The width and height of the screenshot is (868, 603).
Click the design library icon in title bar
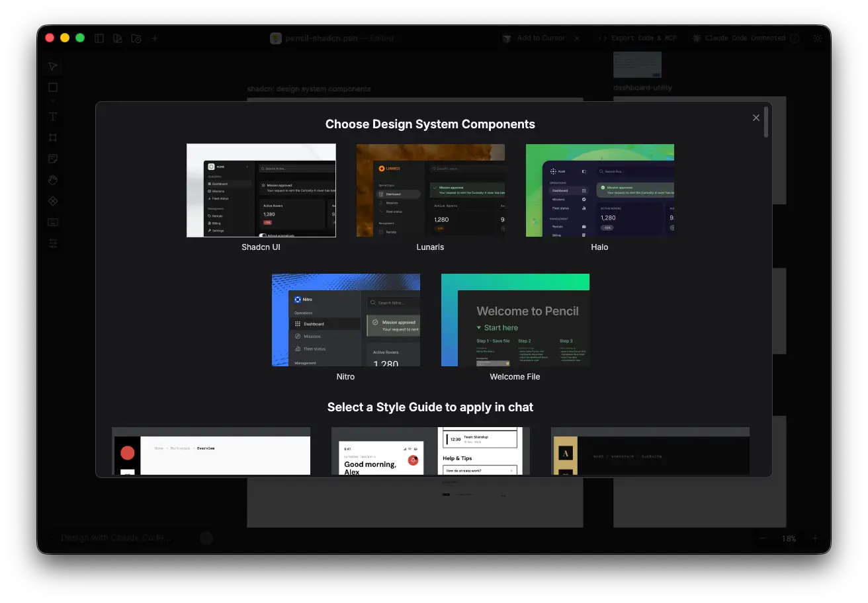[x=118, y=38]
